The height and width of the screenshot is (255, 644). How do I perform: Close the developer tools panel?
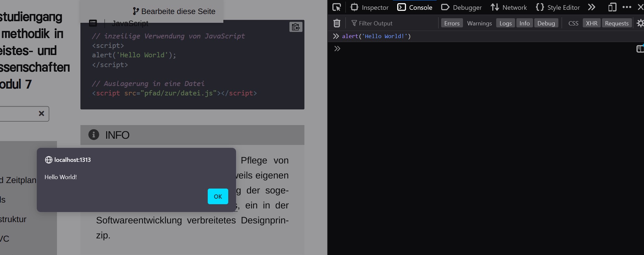pyautogui.click(x=640, y=7)
